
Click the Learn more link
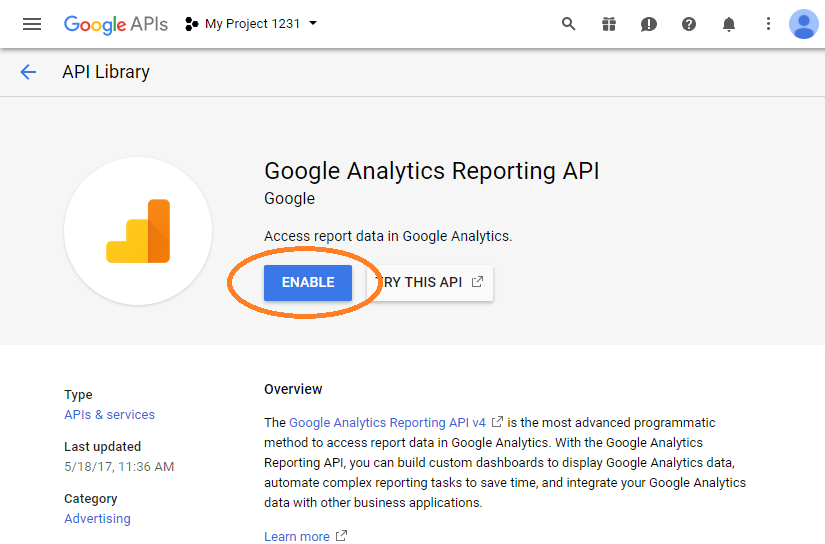pyautogui.click(x=297, y=536)
